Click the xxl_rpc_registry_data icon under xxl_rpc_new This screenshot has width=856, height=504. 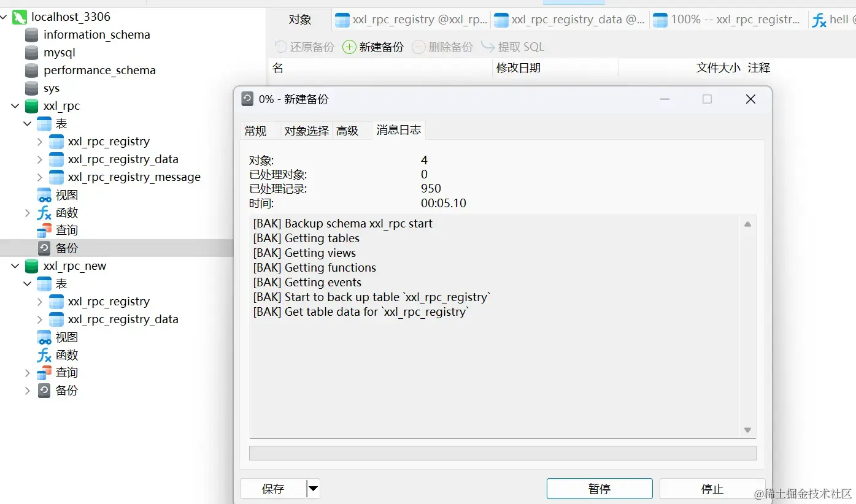tap(56, 319)
